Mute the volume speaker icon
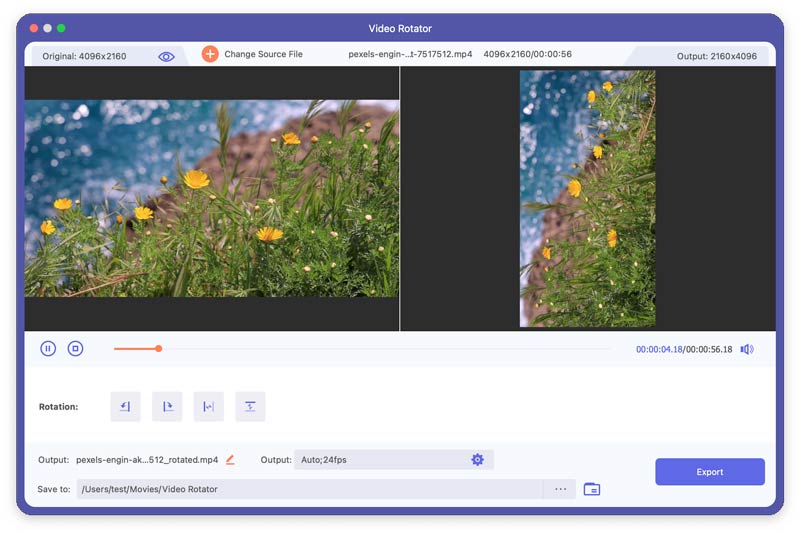This screenshot has height=534, width=800. [747, 349]
